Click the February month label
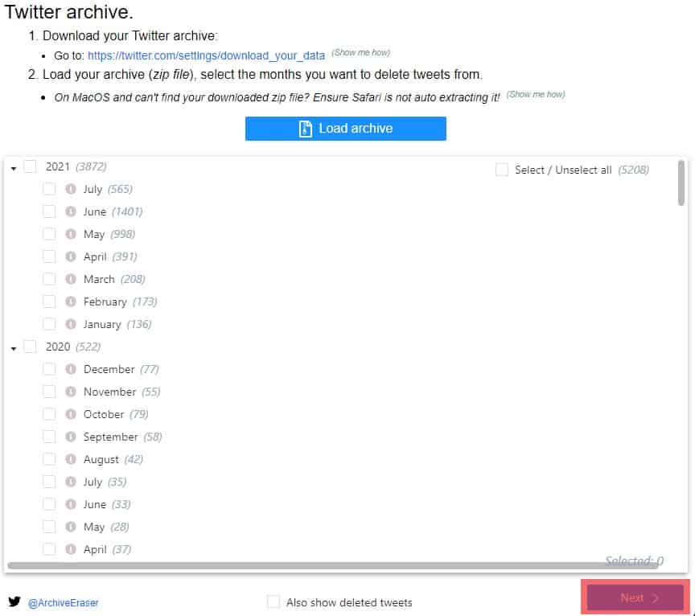The height and width of the screenshot is (616, 695). [105, 302]
